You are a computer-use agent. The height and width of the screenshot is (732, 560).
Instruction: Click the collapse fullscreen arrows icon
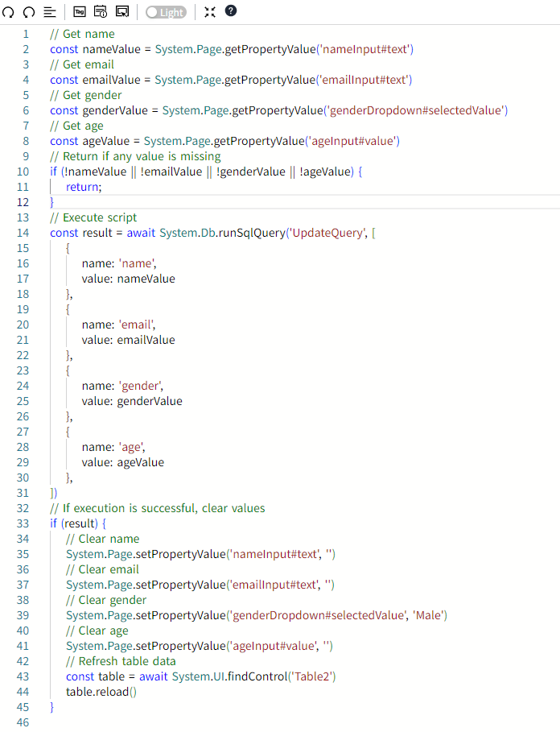pyautogui.click(x=210, y=12)
